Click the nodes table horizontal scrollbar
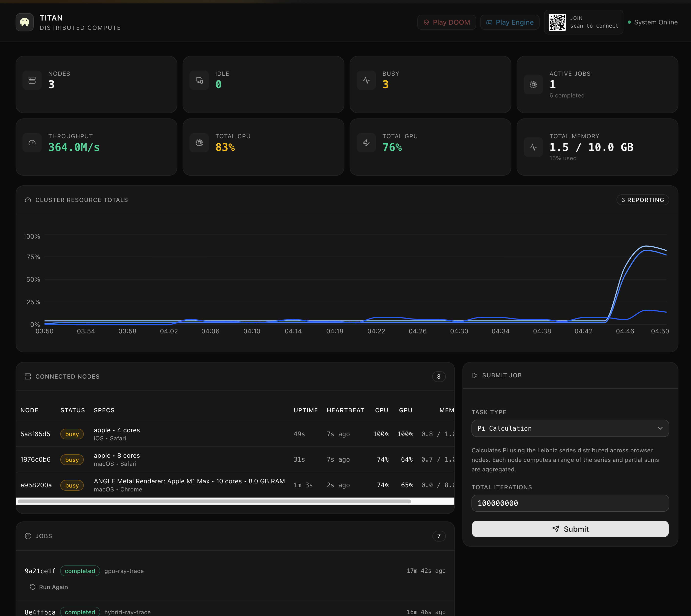This screenshot has width=691, height=616. [214, 502]
